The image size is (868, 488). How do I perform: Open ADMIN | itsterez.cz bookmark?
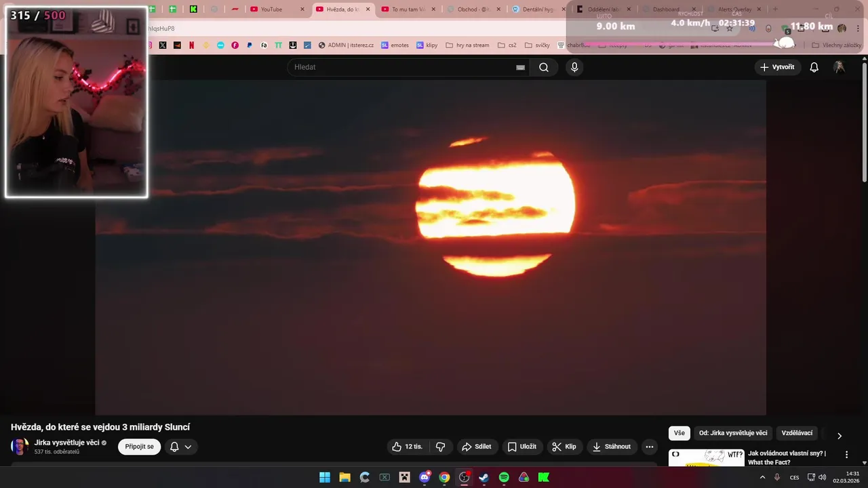tap(346, 45)
